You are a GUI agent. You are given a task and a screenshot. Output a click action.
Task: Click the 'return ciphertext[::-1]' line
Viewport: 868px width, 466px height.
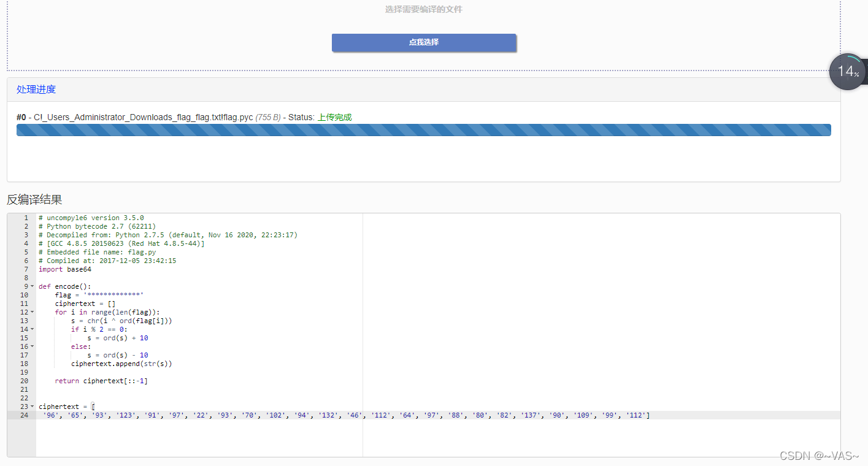pos(101,381)
